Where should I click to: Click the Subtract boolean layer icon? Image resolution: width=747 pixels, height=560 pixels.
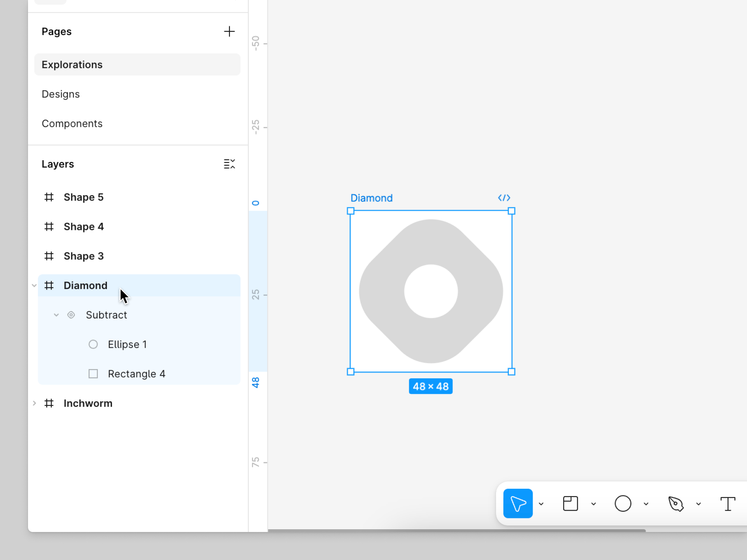71,315
